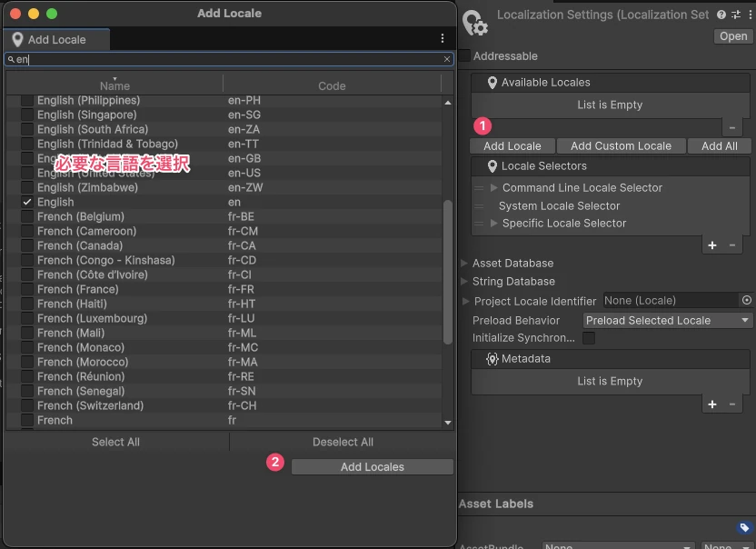The height and width of the screenshot is (549, 756).
Task: Select the French (Senegal) row
Action: point(224,391)
